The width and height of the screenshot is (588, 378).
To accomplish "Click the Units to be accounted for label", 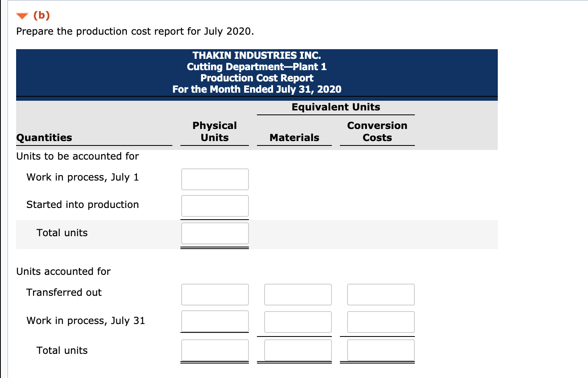I will [77, 156].
